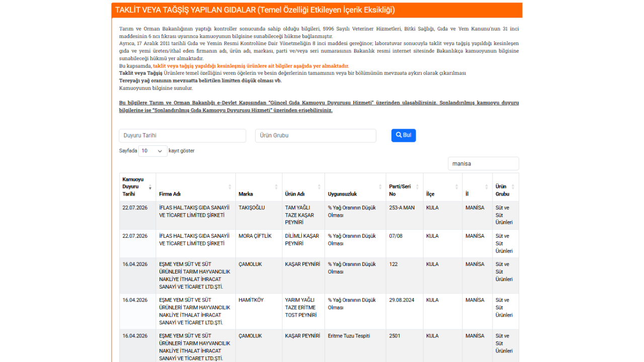Click the Parti/Seri No sort arrows

pos(417,187)
